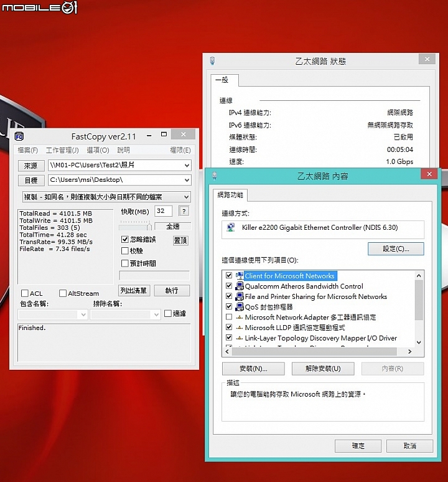
Task: Select the 網路功能 tab in Ethernet Properties
Action: coord(230,195)
